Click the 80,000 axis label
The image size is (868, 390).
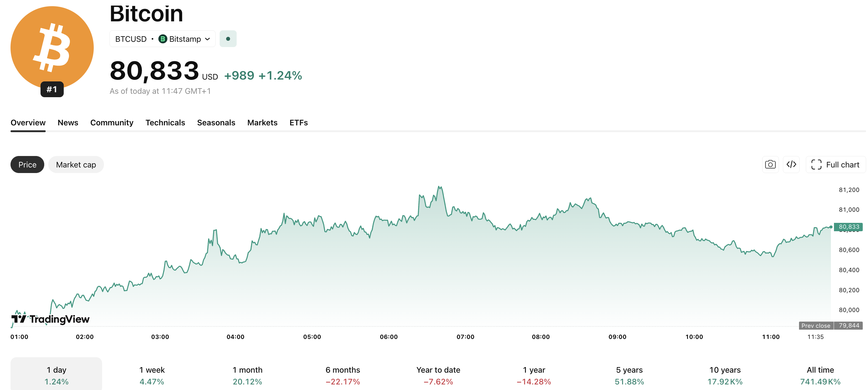click(849, 310)
